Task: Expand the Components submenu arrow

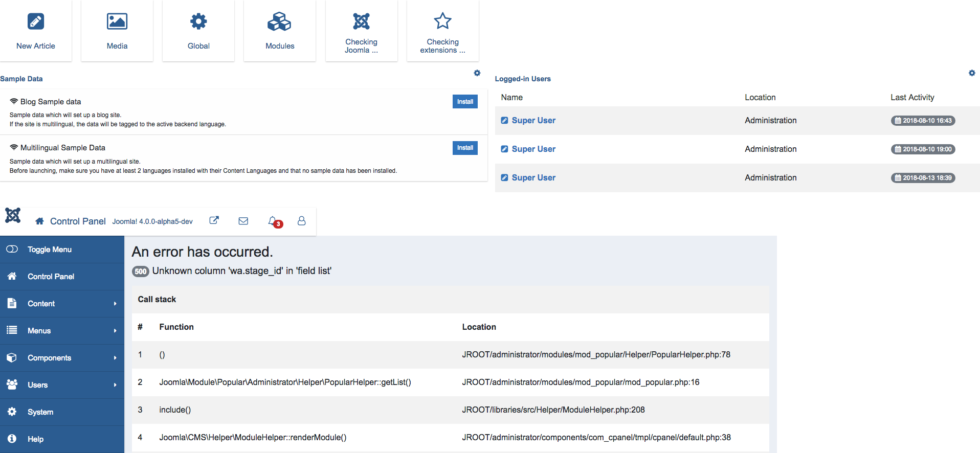Action: 115,358
